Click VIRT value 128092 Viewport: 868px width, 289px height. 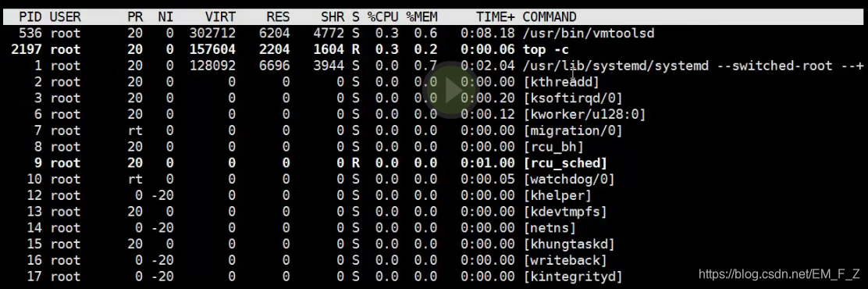212,66
